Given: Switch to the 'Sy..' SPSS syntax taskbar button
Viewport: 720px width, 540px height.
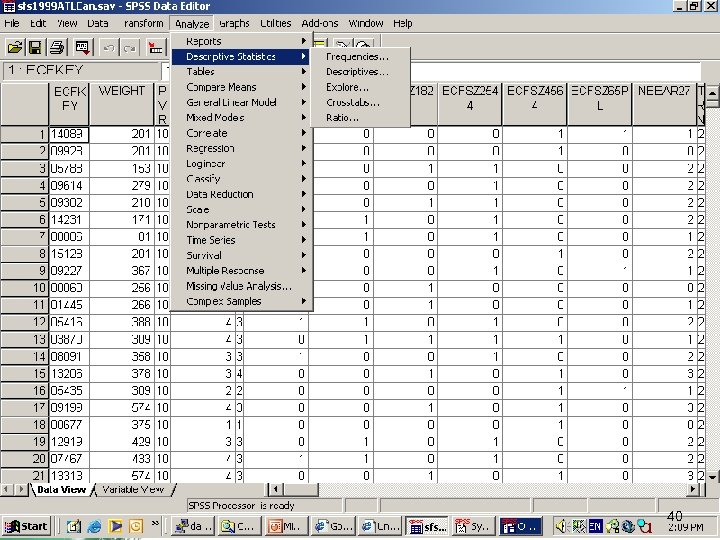Looking at the screenshot, I should coord(474,526).
